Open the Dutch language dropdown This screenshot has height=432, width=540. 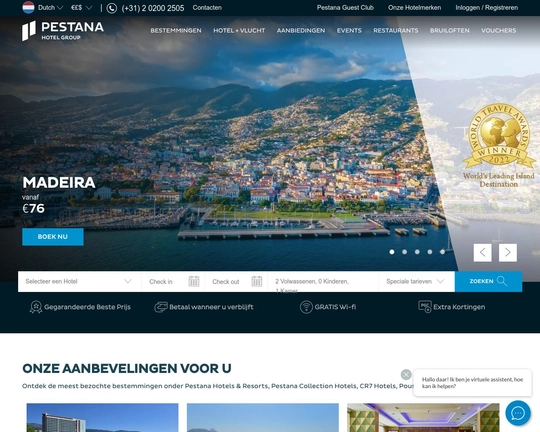[x=50, y=8]
